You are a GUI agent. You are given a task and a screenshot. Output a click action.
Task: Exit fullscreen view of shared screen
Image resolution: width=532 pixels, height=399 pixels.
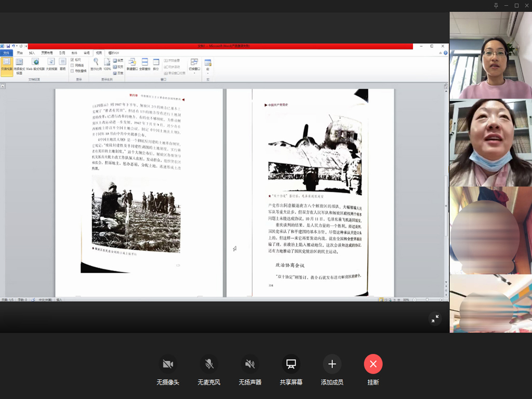click(x=435, y=319)
